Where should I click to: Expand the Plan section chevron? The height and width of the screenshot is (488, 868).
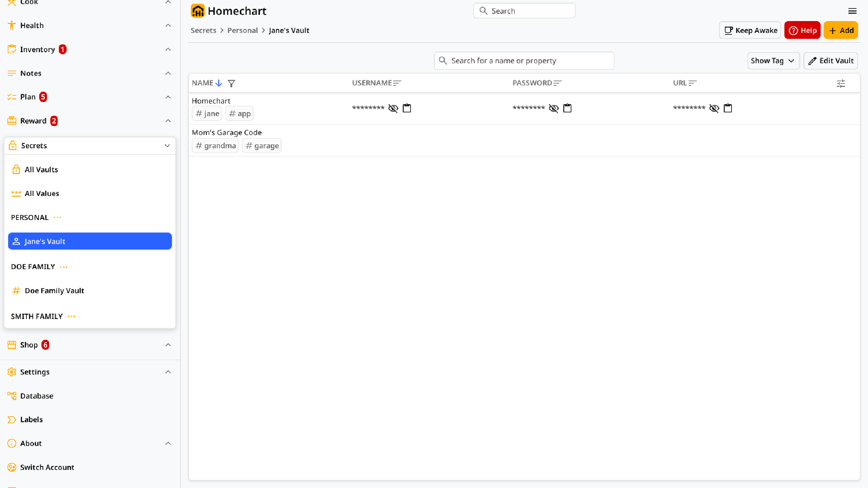coord(168,97)
